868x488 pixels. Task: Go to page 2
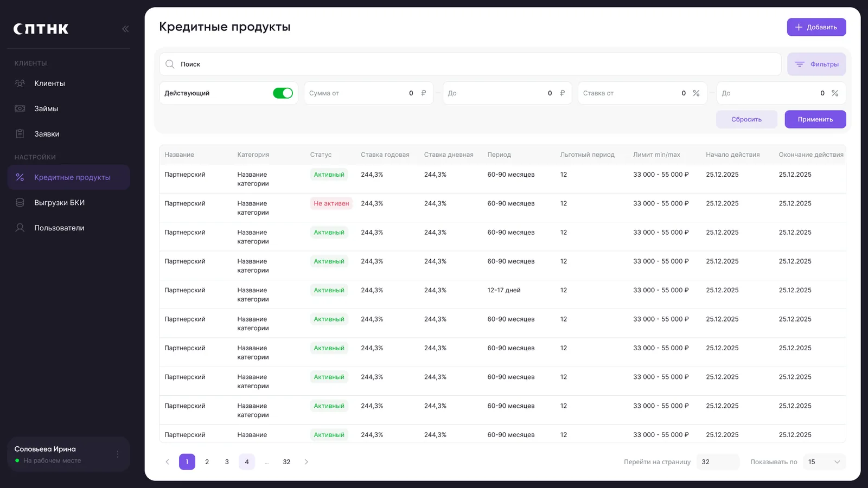coord(207,462)
